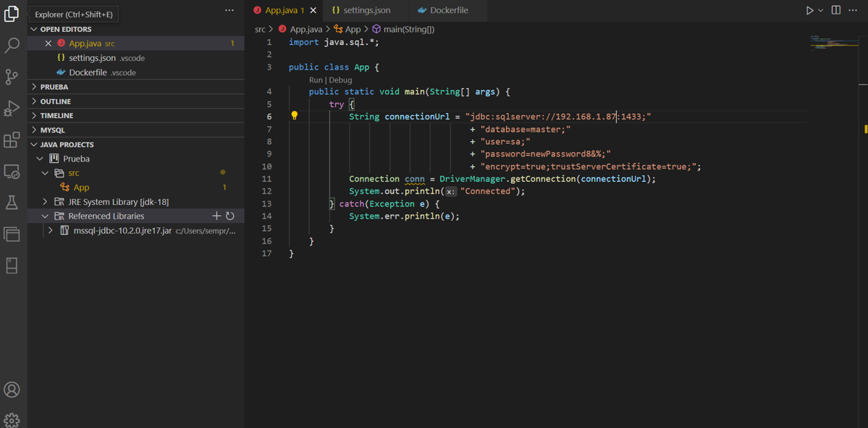
Task: Click the "password=newPassword8&%;" string
Action: tap(545, 154)
